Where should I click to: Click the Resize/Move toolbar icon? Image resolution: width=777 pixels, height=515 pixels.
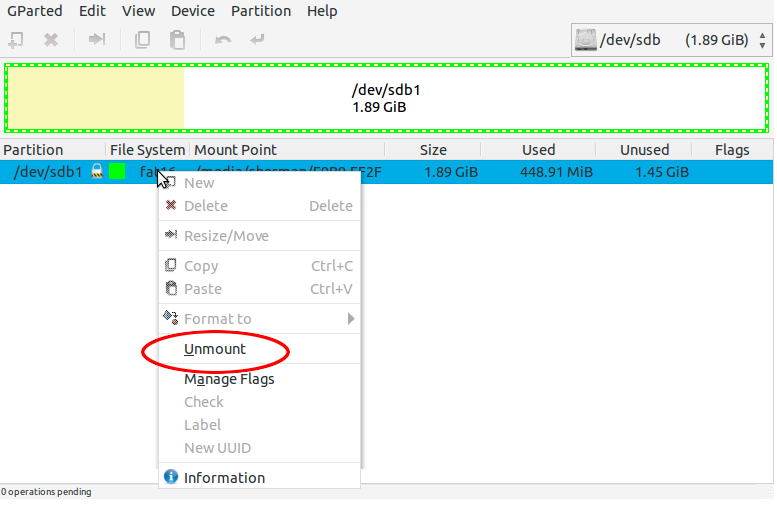(97, 40)
